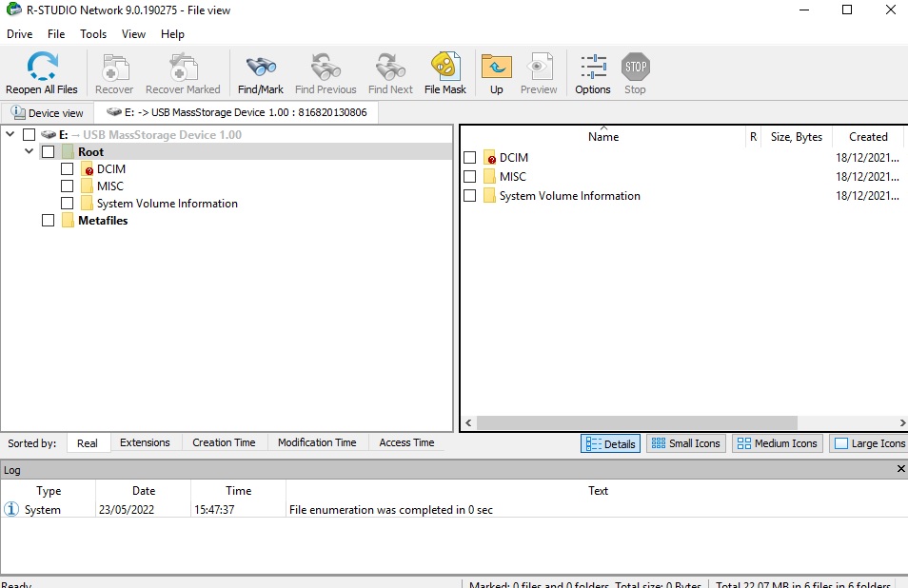Sort by Size, Bytes column header
This screenshot has width=908, height=588.
click(x=797, y=137)
